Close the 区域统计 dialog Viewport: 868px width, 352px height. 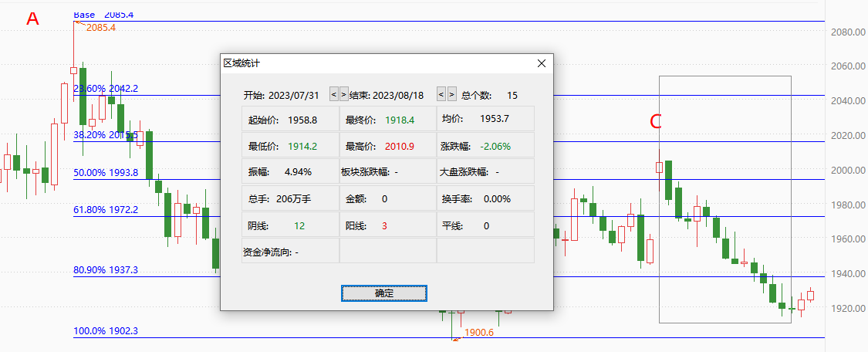click(x=542, y=63)
